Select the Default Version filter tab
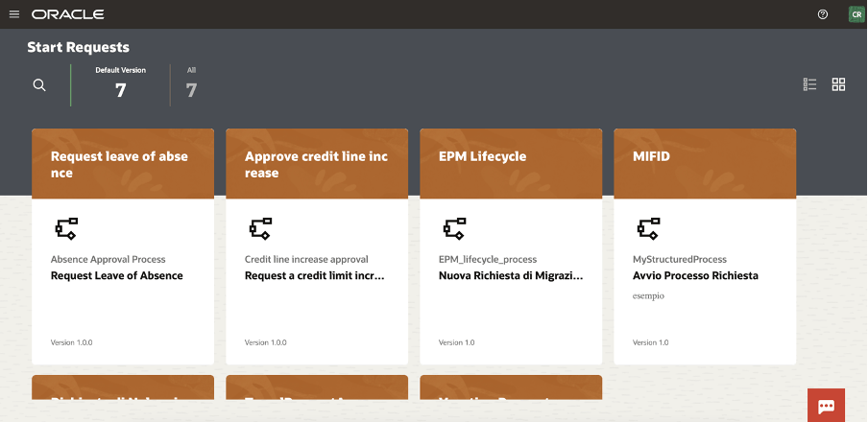Screen dimensions: 868x422 120,83
